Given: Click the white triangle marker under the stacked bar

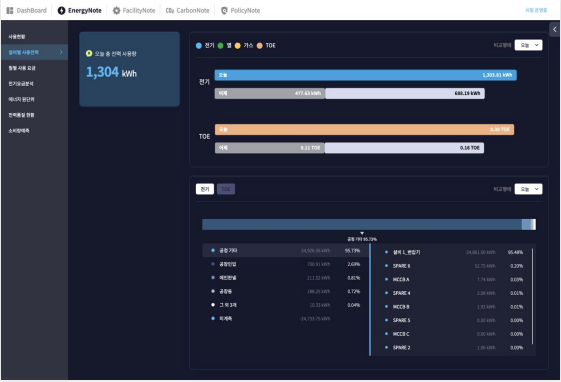Looking at the screenshot, I should (362, 233).
